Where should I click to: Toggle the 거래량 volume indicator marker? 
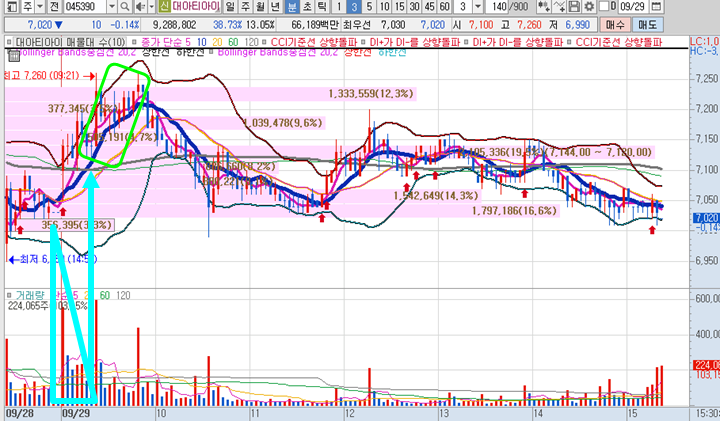tap(9, 295)
